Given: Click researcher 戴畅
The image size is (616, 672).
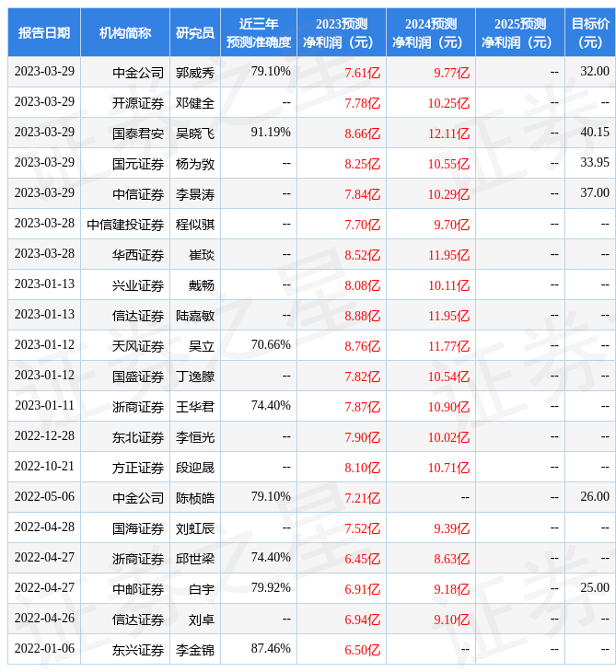Looking at the screenshot, I should (202, 285).
